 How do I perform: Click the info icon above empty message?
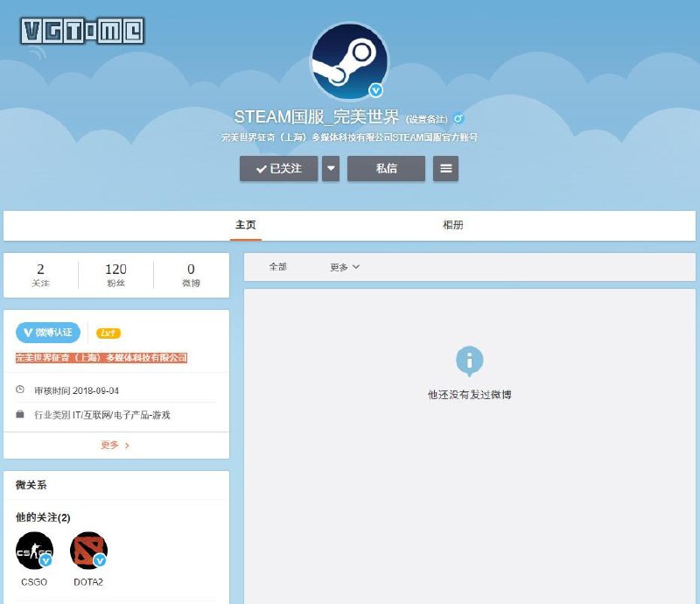point(469,361)
